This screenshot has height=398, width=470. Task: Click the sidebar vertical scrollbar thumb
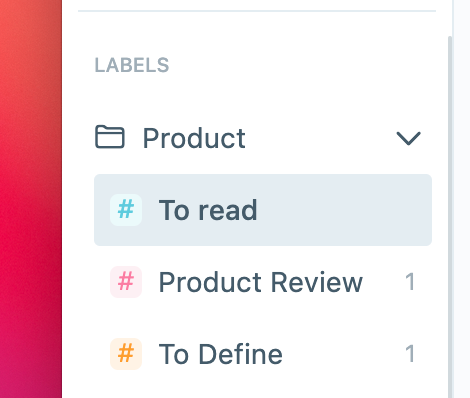[x=450, y=217]
